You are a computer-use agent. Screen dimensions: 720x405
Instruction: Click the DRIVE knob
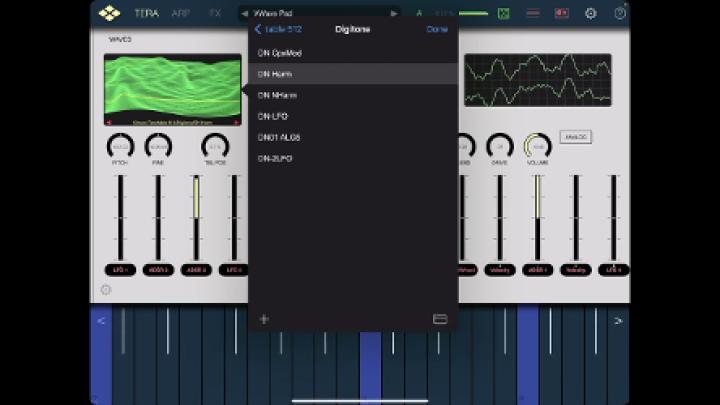(x=500, y=147)
